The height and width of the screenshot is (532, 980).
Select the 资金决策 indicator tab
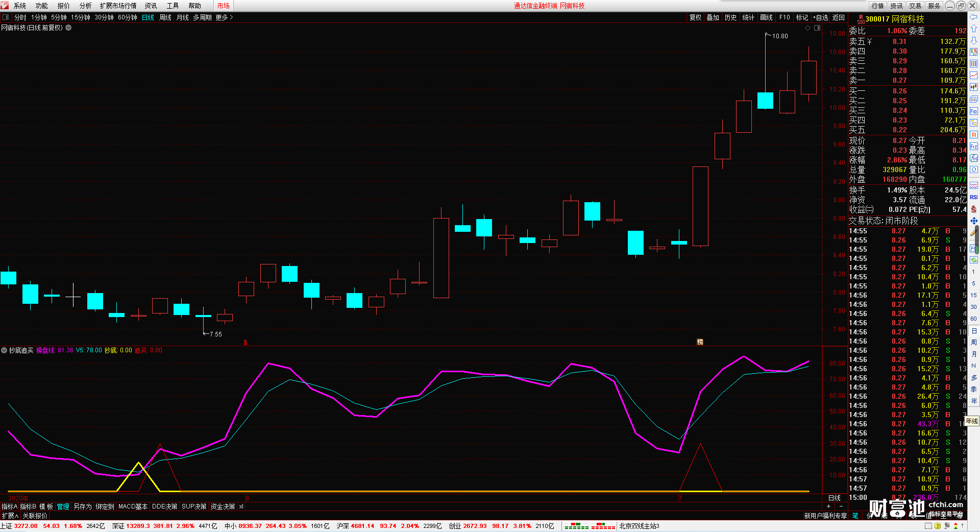pos(223,506)
